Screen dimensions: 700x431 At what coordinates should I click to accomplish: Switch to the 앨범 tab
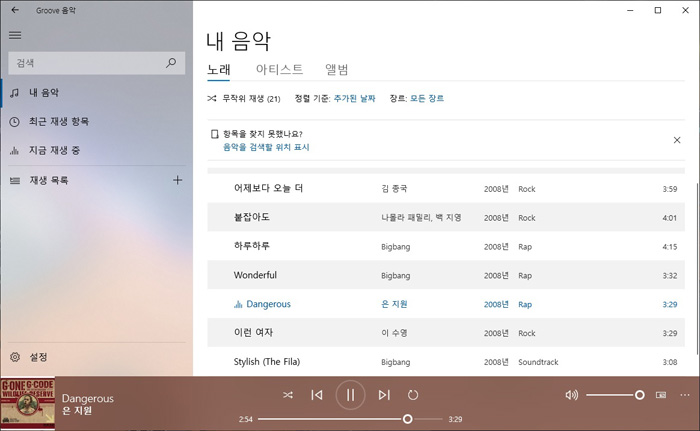pos(337,69)
